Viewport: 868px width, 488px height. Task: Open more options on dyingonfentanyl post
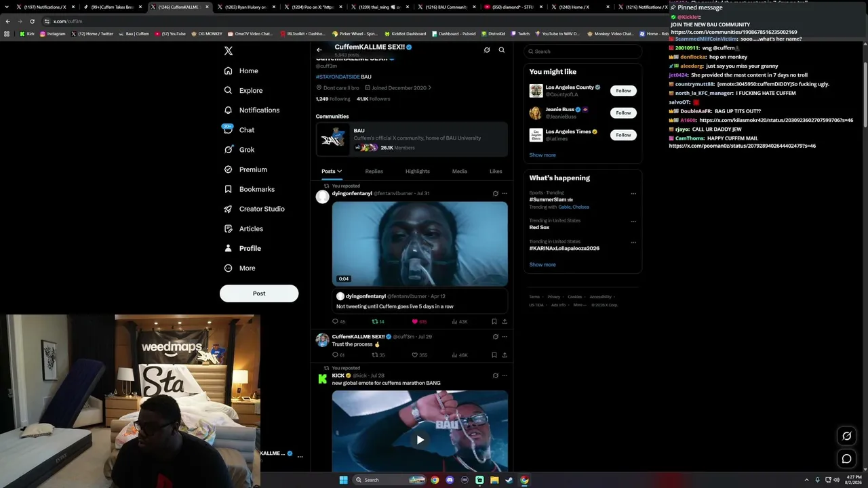(x=505, y=193)
